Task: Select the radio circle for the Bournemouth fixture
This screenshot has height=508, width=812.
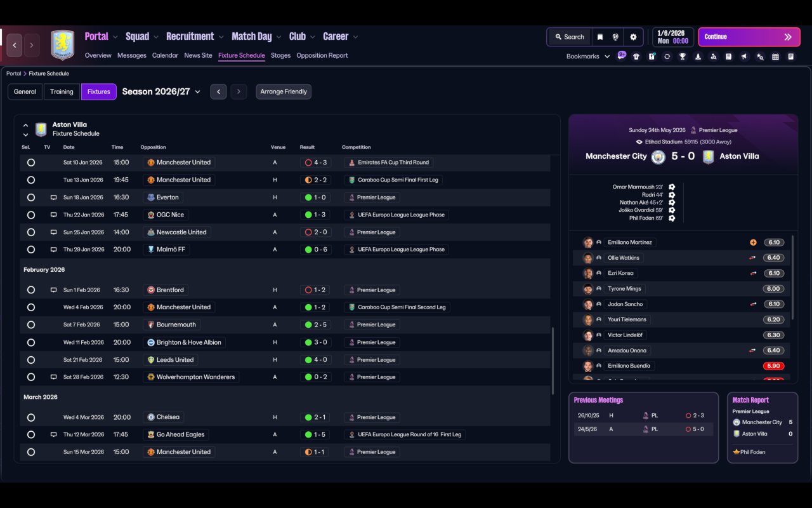Action: coord(31,324)
